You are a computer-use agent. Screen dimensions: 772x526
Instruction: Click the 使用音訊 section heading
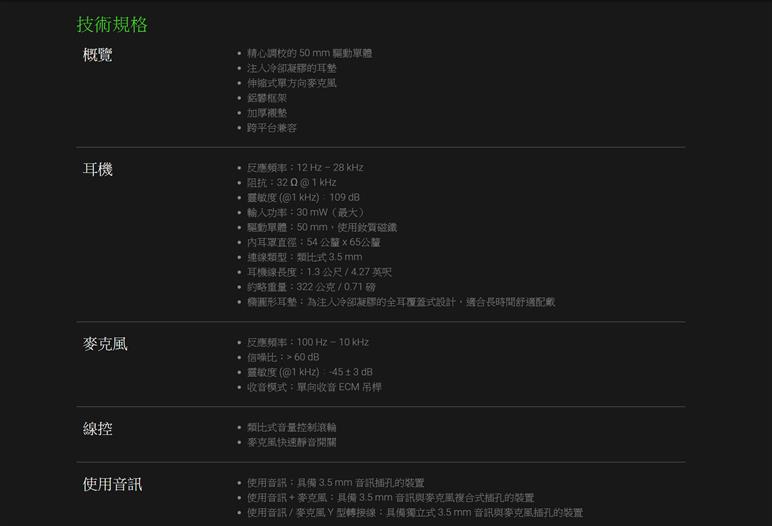click(112, 485)
